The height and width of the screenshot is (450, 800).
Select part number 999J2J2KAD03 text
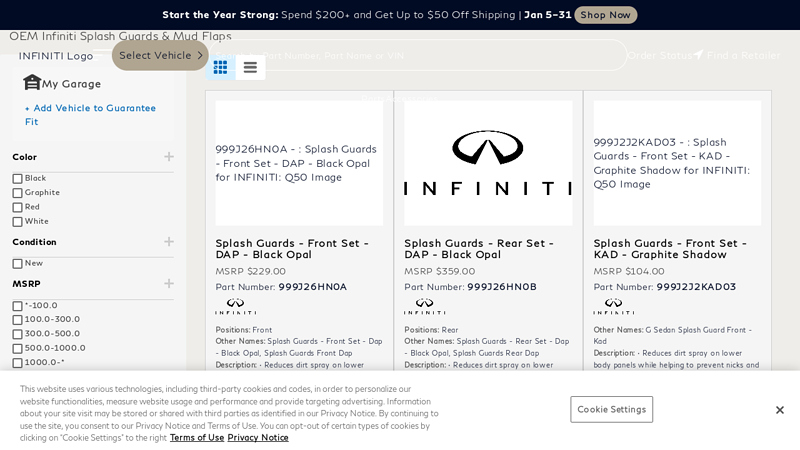(696, 287)
